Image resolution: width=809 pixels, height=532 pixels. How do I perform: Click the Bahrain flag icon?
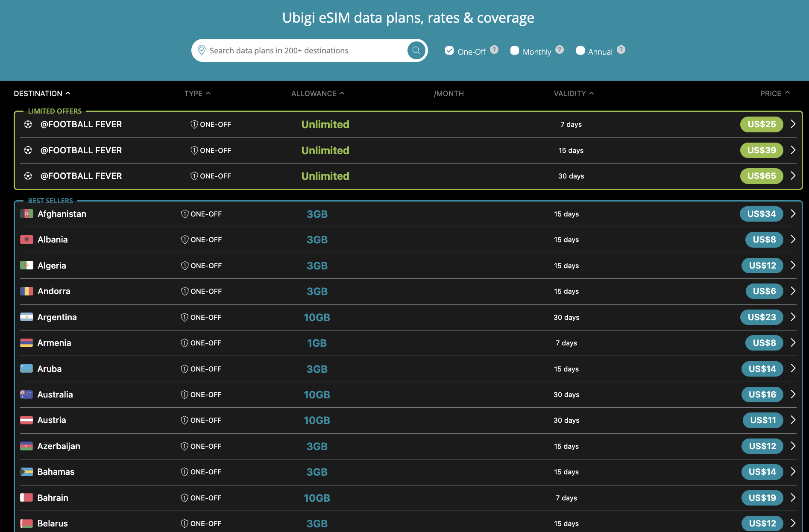point(26,498)
